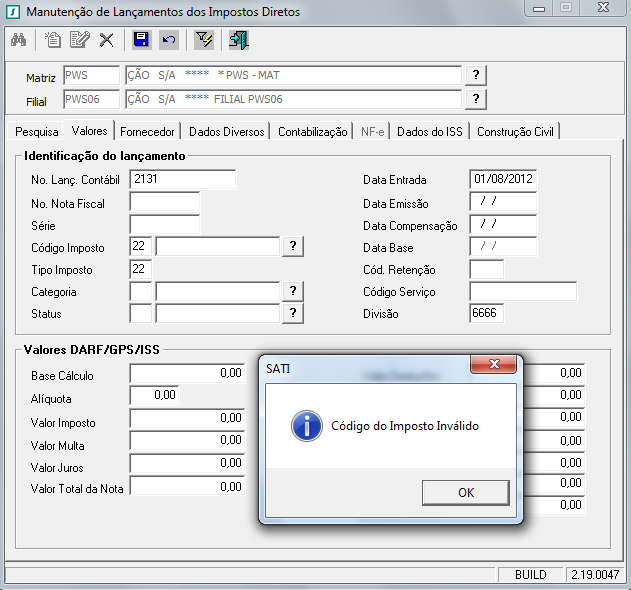Save using the floppy disk icon
631x590 pixels.
pos(141,40)
